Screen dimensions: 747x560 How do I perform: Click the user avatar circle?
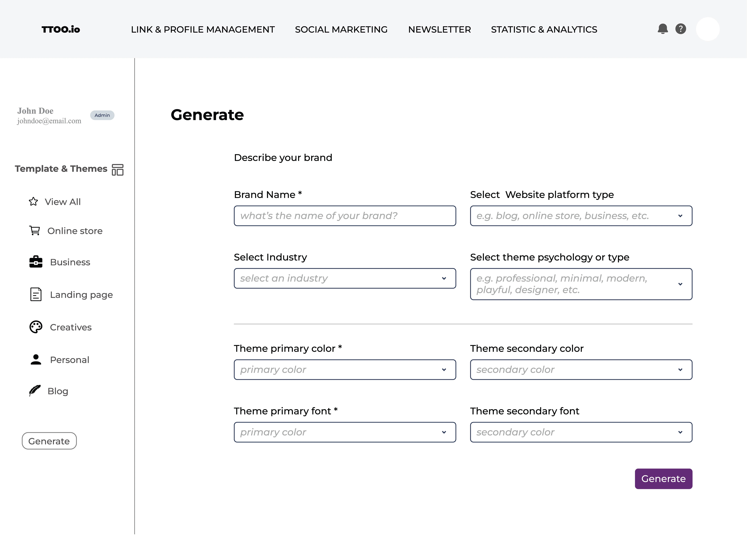pos(707,29)
